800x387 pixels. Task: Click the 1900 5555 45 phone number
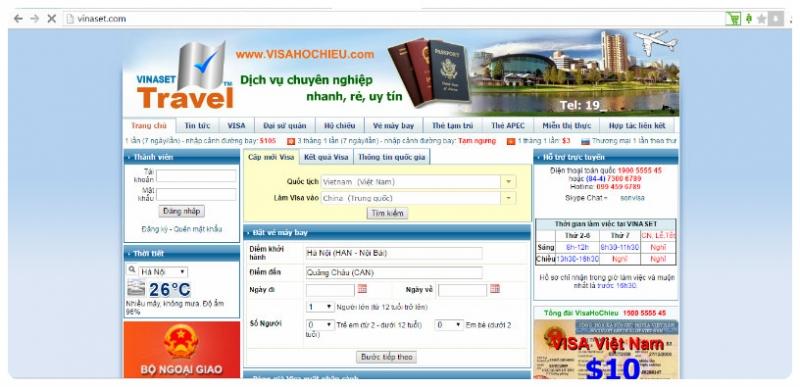tap(639, 170)
